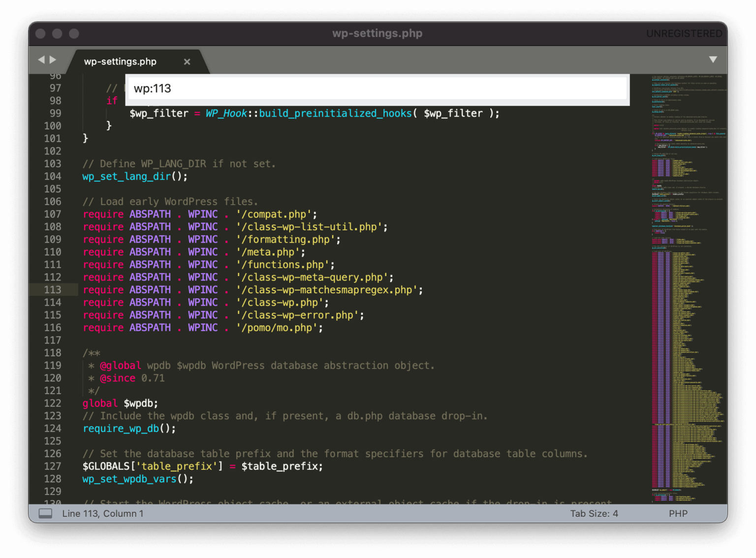Click the back navigation arrow icon
The image size is (756, 558).
(41, 59)
